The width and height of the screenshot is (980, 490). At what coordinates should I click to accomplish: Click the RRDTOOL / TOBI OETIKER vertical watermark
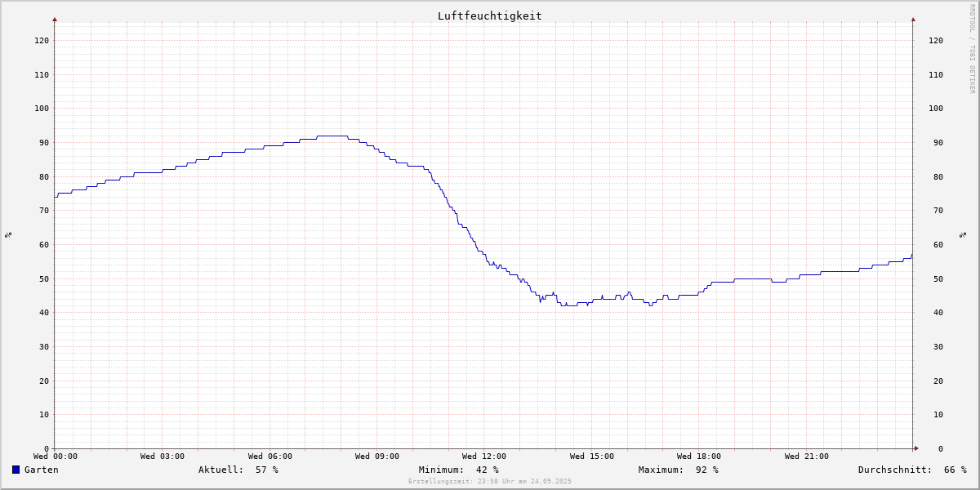pos(972,49)
